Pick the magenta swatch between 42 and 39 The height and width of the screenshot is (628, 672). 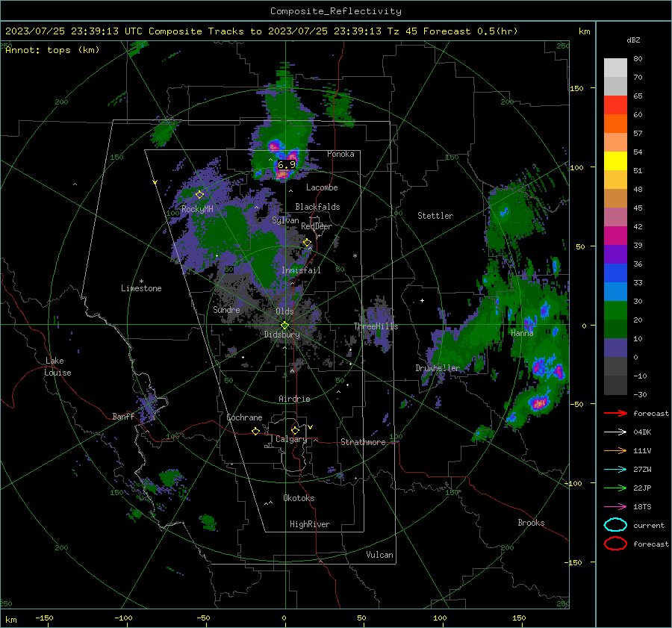[615, 236]
